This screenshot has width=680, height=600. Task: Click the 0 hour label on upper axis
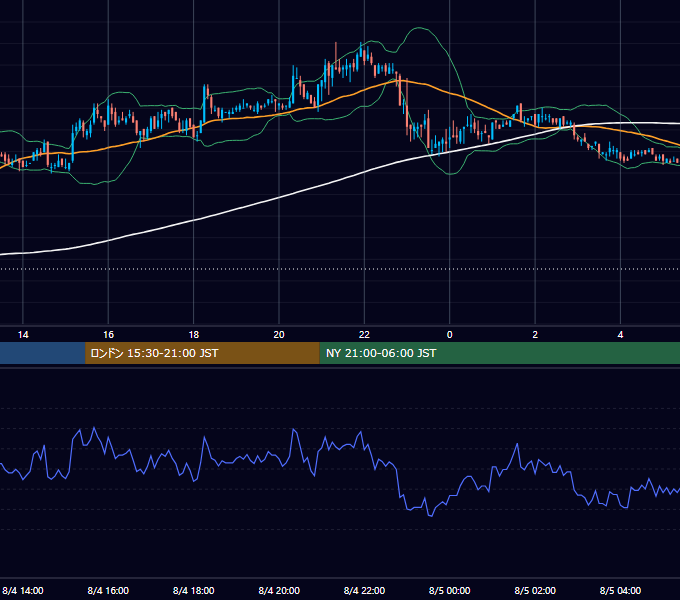pyautogui.click(x=450, y=335)
